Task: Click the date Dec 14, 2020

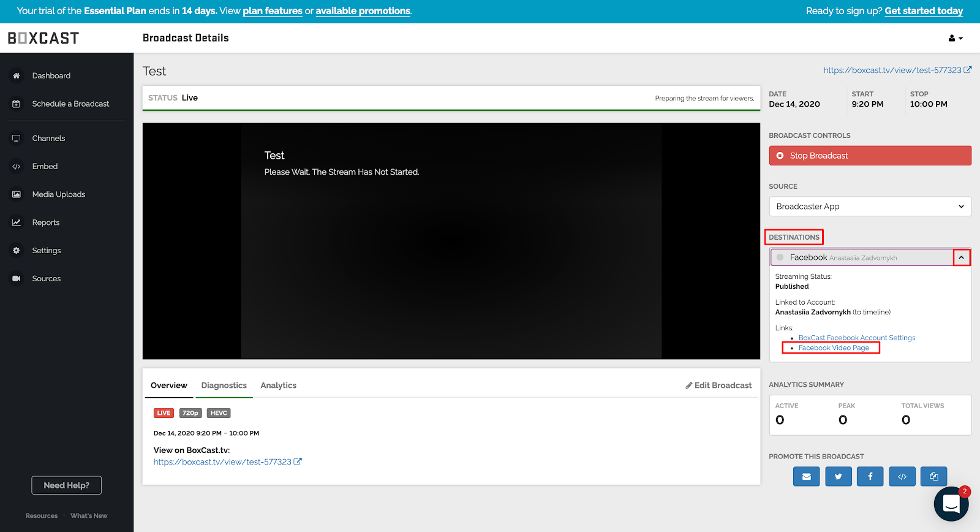Action: pos(794,104)
